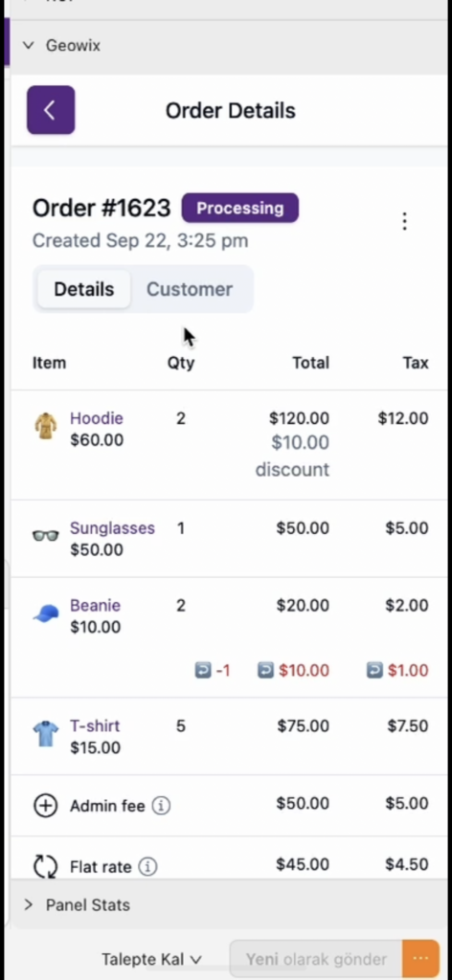This screenshot has height=980, width=452.
Task: Click the Yeni olarak gönder button
Action: [316, 959]
